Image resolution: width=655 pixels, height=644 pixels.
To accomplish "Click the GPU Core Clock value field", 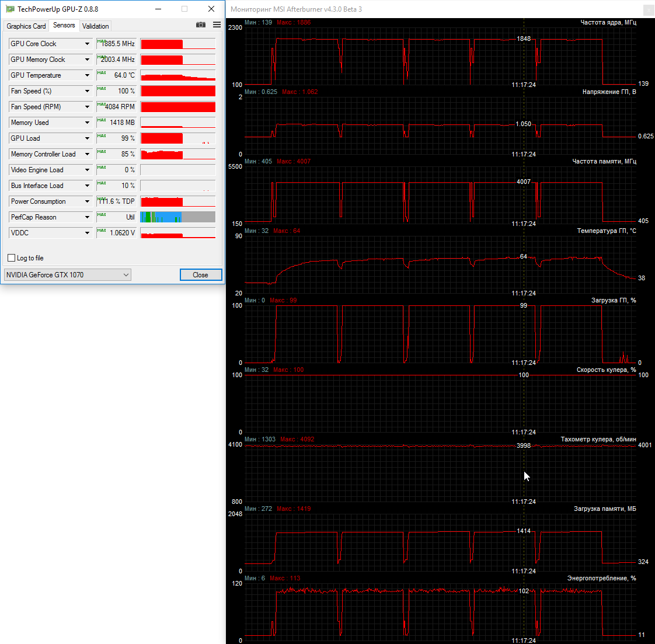I will click(x=117, y=44).
